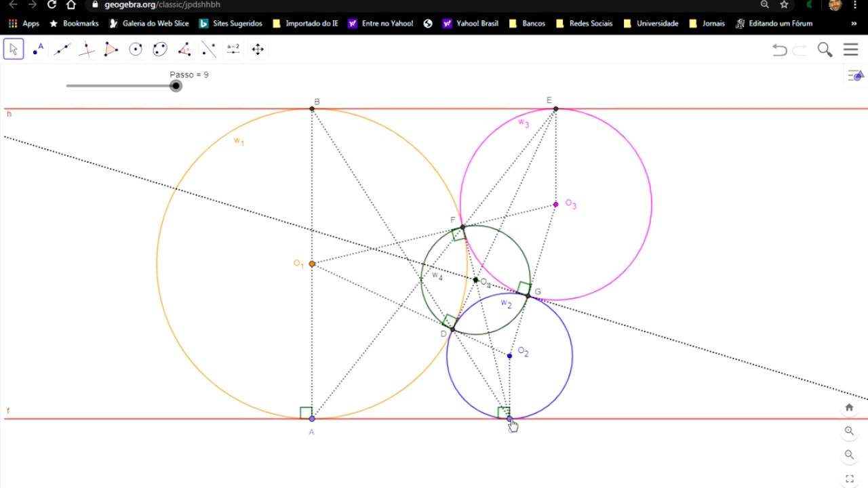Click point A on the bottom line

[312, 419]
